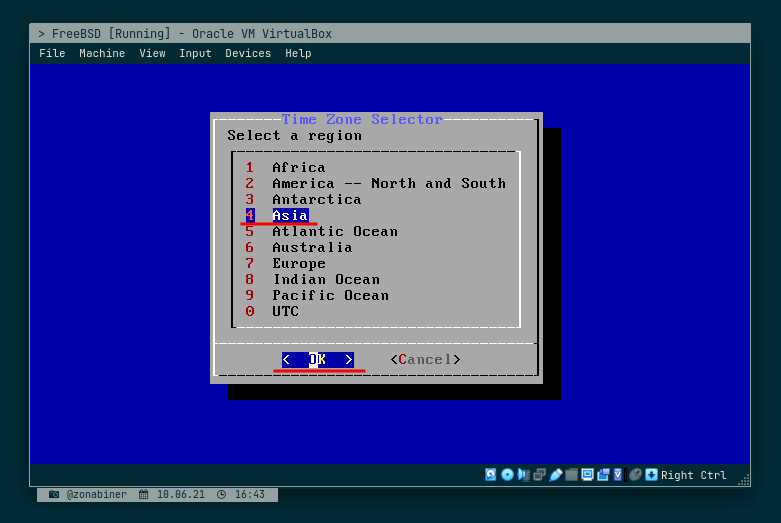781x523 pixels.
Task: Click the 10.06.21 date text
Action: (181, 494)
